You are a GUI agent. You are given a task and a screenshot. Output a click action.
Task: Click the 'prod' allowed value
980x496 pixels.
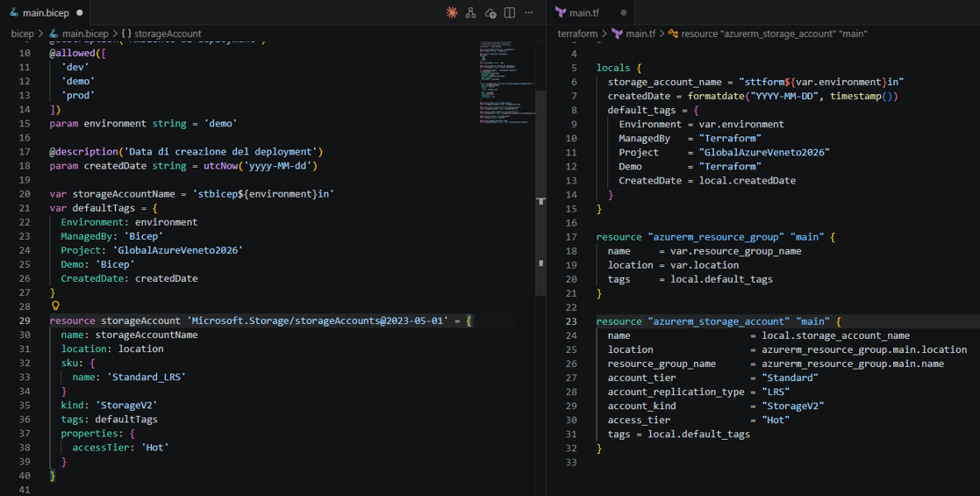pos(77,96)
